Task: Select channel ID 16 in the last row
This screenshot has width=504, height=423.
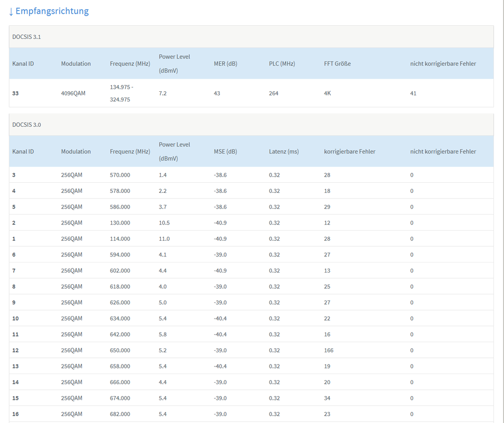Action: (x=16, y=414)
